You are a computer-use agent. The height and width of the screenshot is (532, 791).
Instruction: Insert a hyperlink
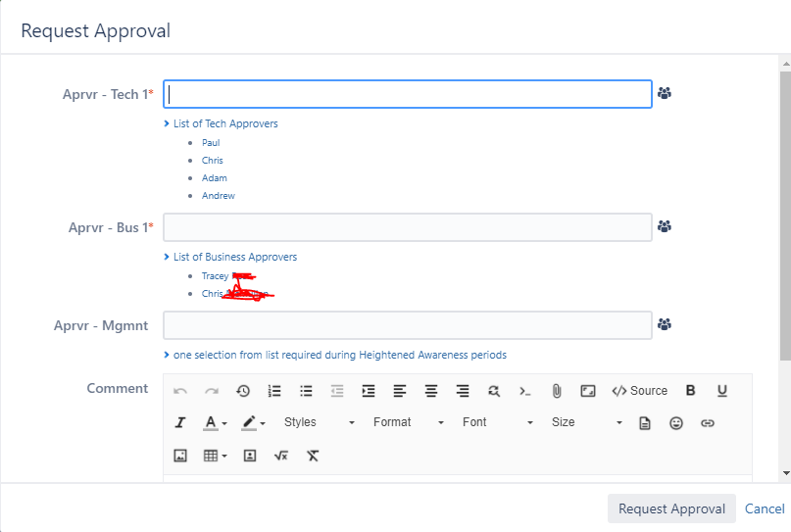pyautogui.click(x=708, y=423)
